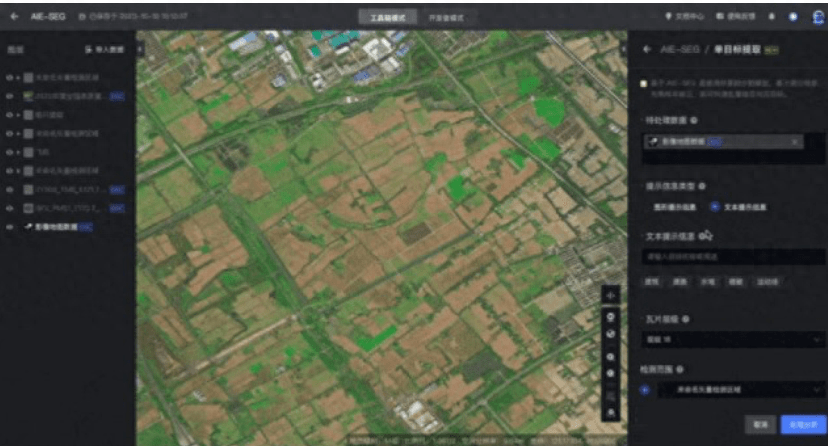Click the zoom out map control
828x446 pixels.
(610, 372)
